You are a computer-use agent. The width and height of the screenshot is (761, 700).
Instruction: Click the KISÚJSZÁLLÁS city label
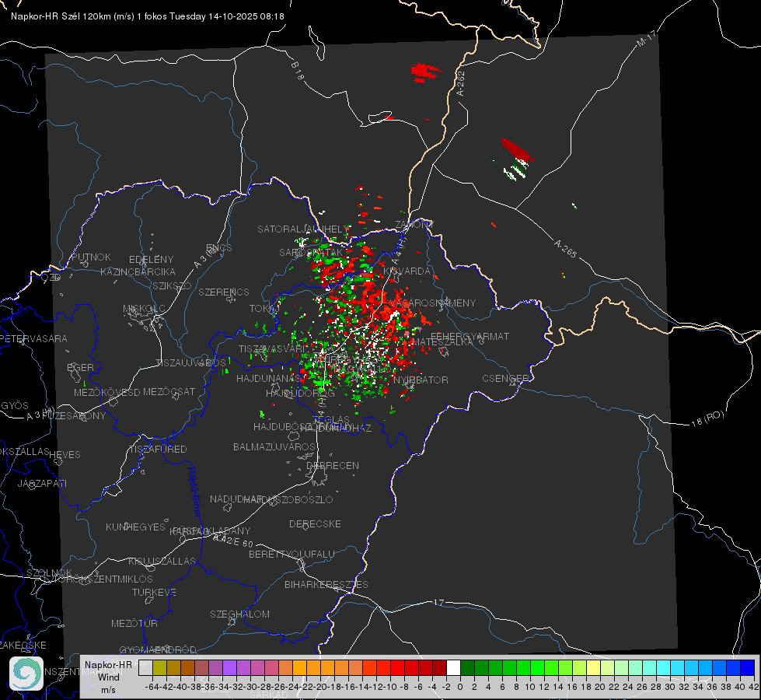pos(162,561)
